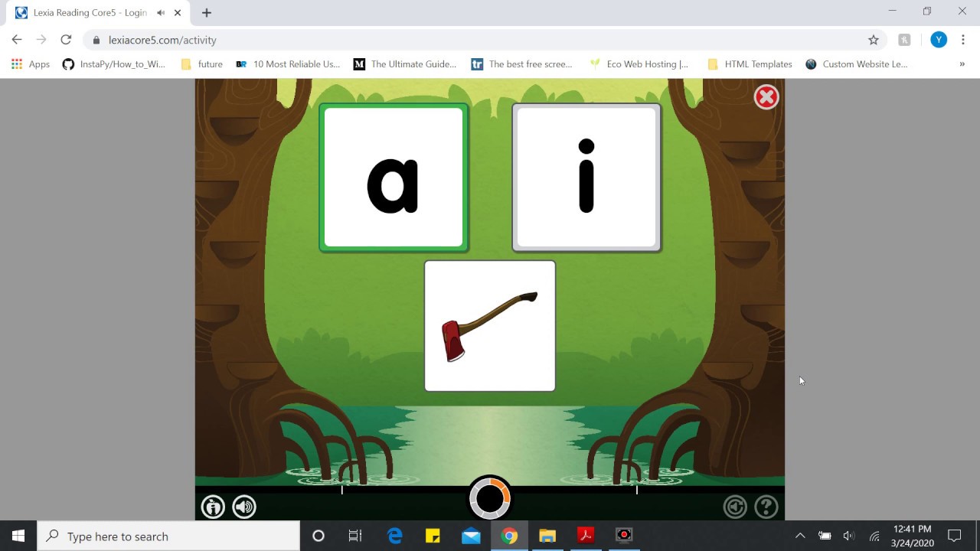Screen dimensions: 980x551
Task: Open the system volume control
Action: point(848,536)
